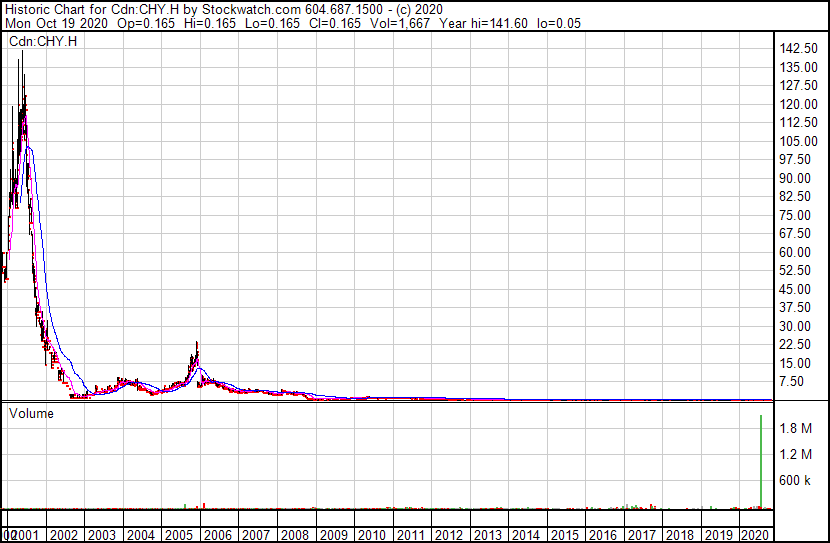Click the 2020 volume spike bar
Screen dimensions: 830x543
(x=762, y=460)
